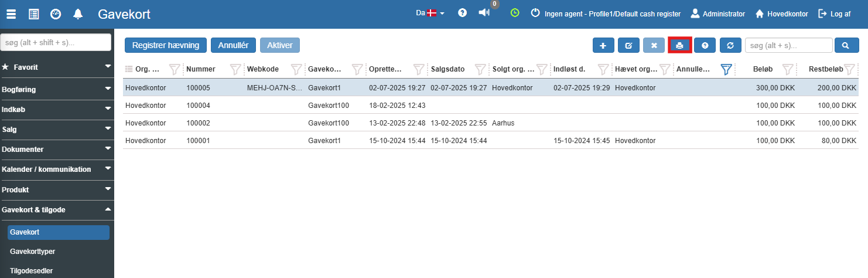Open the Administrator user profile
868x278 pixels.
[x=718, y=13]
